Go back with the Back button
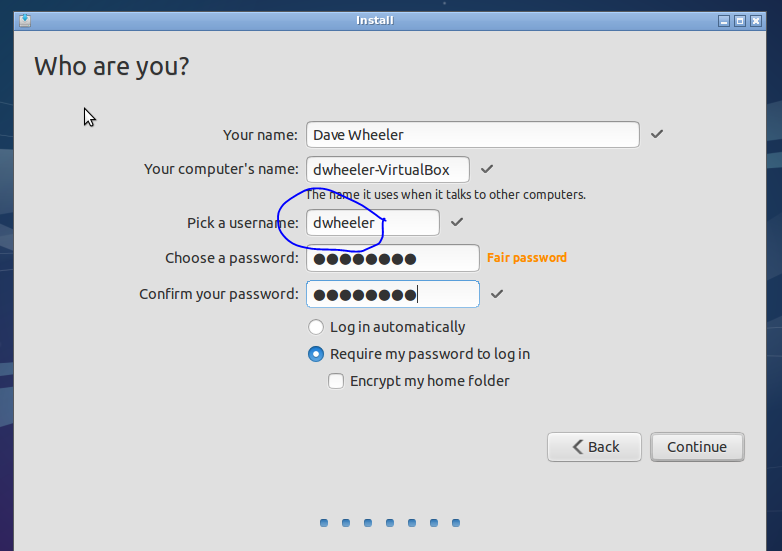This screenshot has height=551, width=782. tap(594, 447)
